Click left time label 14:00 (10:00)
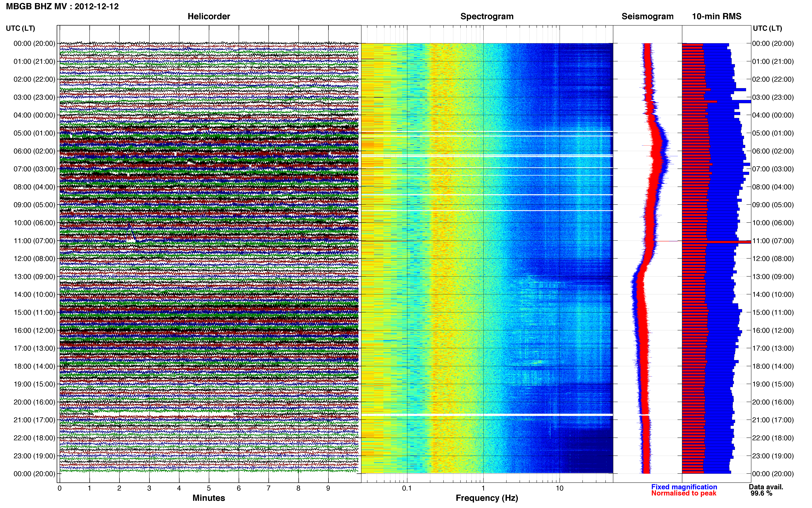 34,295
